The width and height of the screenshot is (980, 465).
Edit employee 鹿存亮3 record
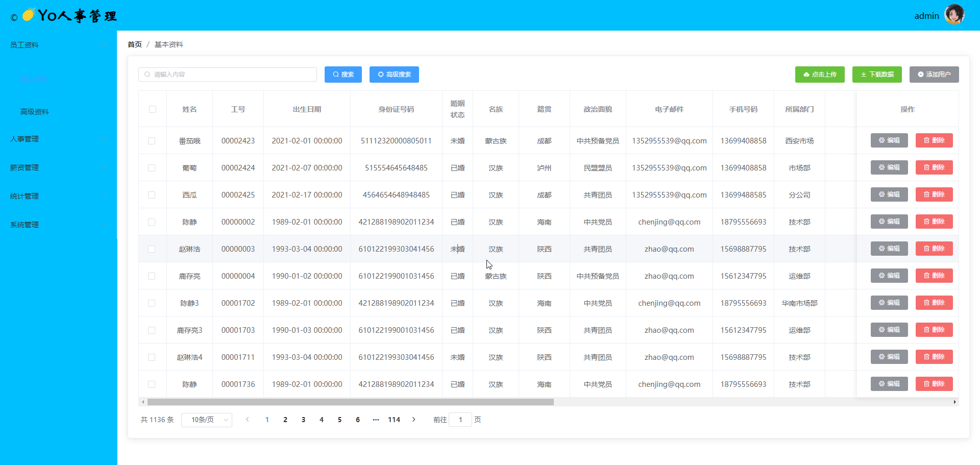coord(889,330)
